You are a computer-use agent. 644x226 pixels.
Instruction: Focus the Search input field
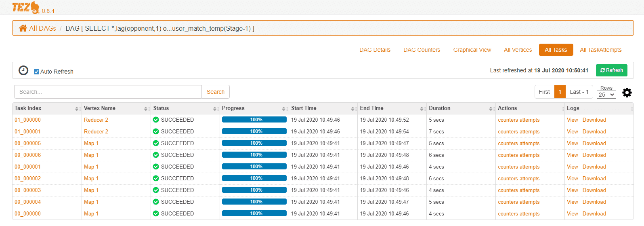coord(108,92)
